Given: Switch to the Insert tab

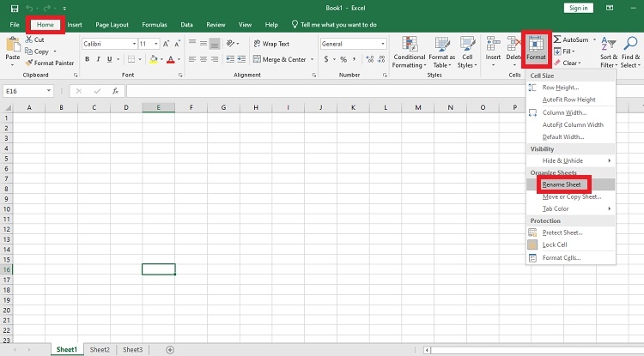Looking at the screenshot, I should [x=75, y=25].
